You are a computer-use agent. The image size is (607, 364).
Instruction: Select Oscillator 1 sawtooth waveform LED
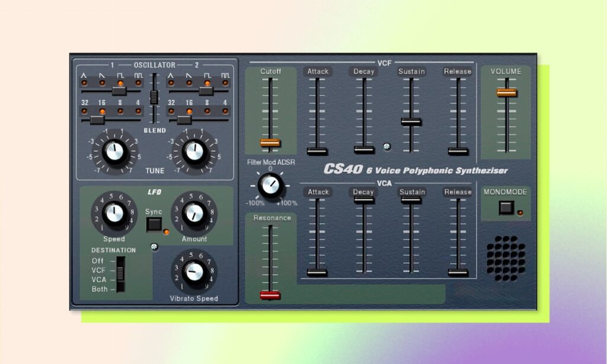[x=102, y=83]
